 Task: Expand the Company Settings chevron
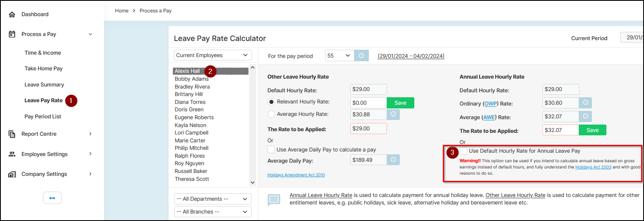tap(90, 174)
